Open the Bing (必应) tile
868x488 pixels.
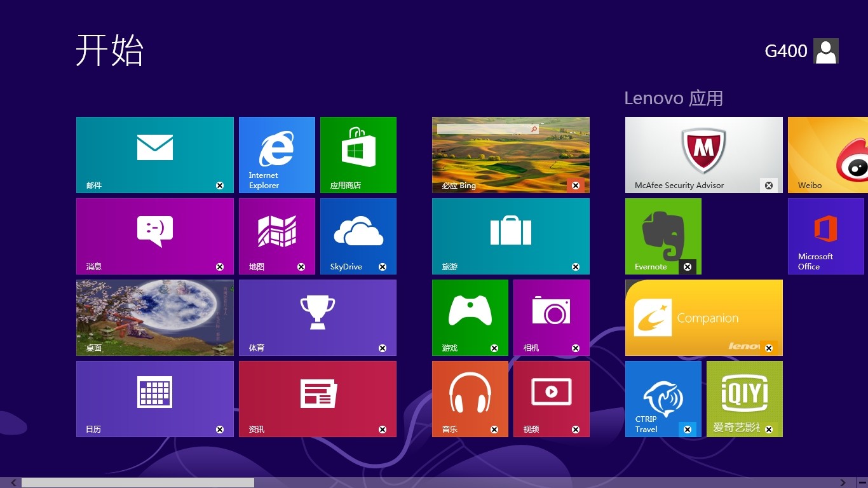pyautogui.click(x=511, y=155)
